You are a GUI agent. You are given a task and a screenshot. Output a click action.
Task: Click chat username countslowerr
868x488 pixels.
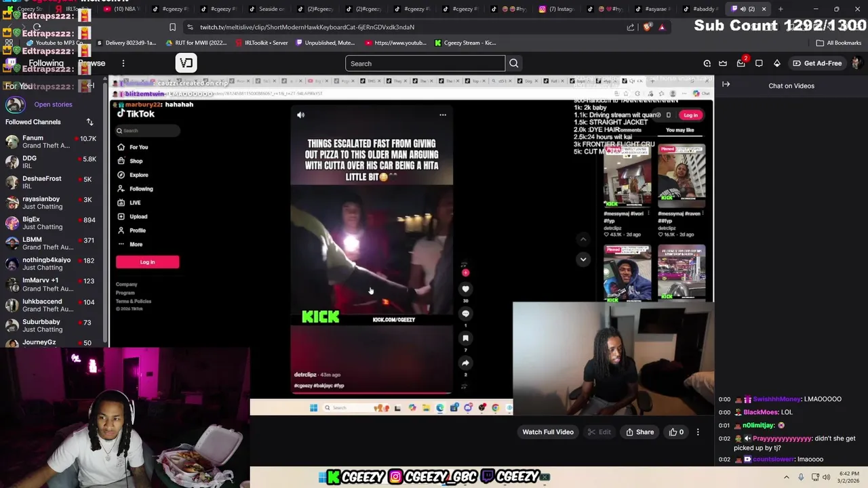(x=774, y=460)
